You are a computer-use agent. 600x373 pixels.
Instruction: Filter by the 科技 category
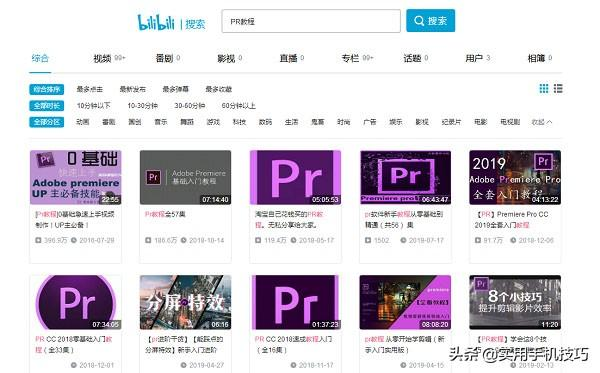pyautogui.click(x=239, y=122)
